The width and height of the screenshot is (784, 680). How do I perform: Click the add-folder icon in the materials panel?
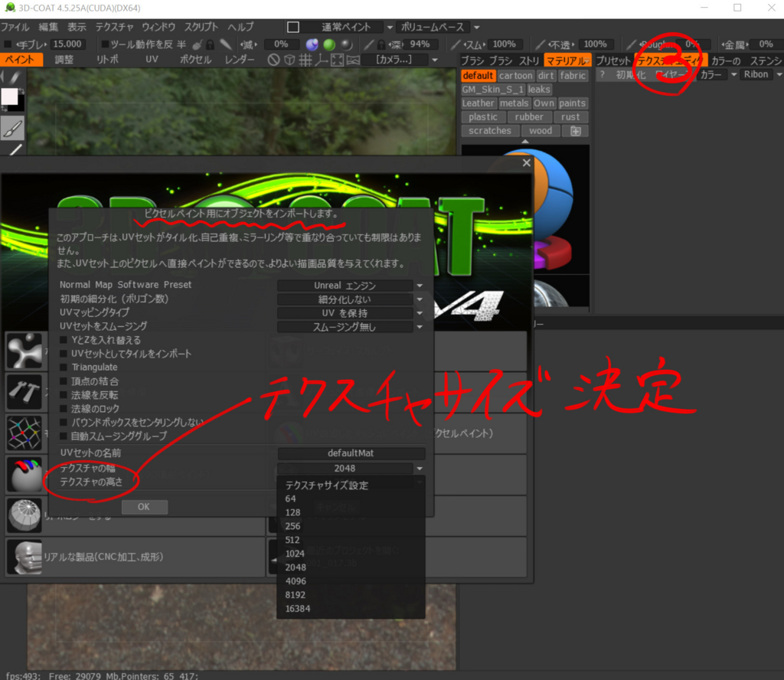576,131
